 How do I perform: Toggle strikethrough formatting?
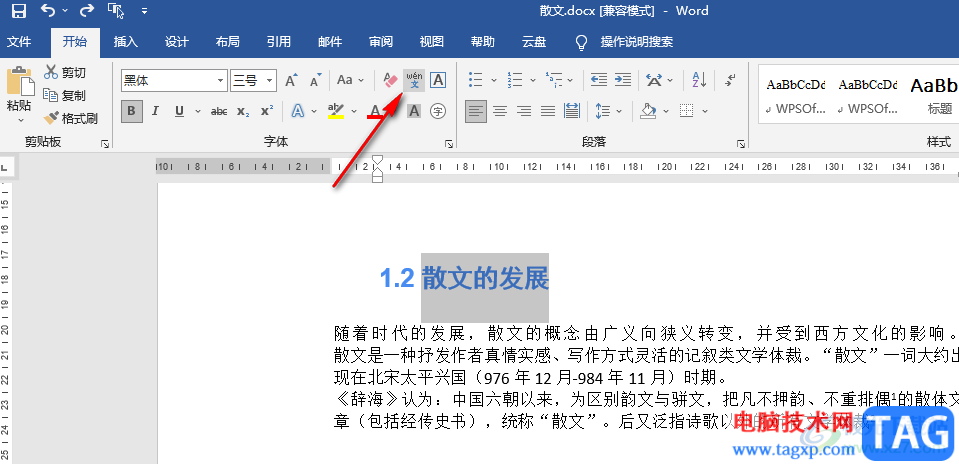coord(219,111)
